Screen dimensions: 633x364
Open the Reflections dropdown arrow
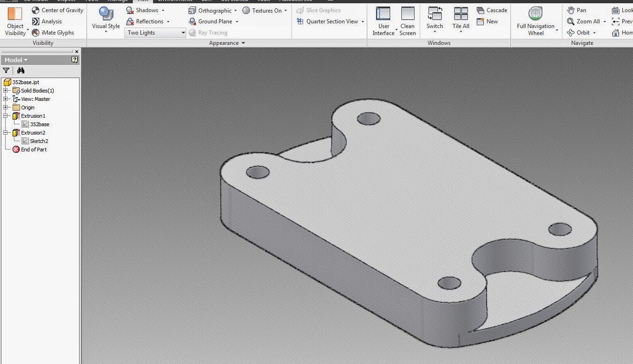pos(168,21)
